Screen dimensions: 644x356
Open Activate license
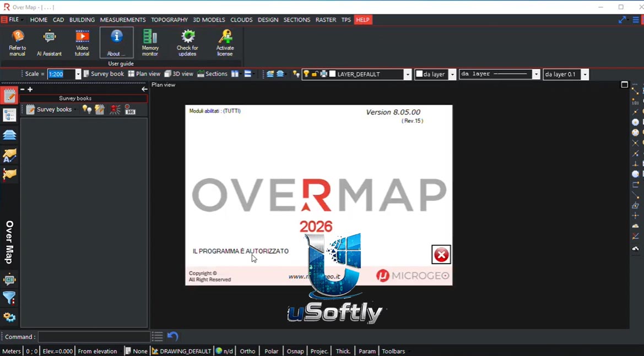pos(225,43)
